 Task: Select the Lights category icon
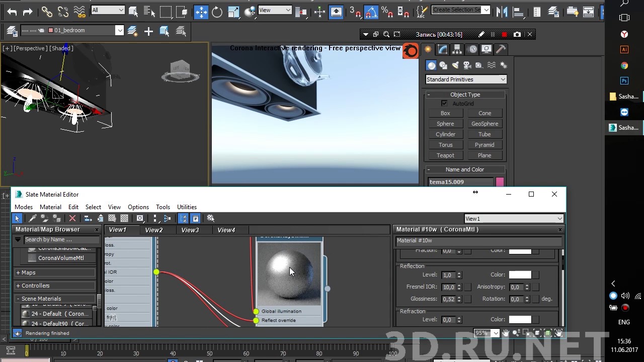click(455, 65)
